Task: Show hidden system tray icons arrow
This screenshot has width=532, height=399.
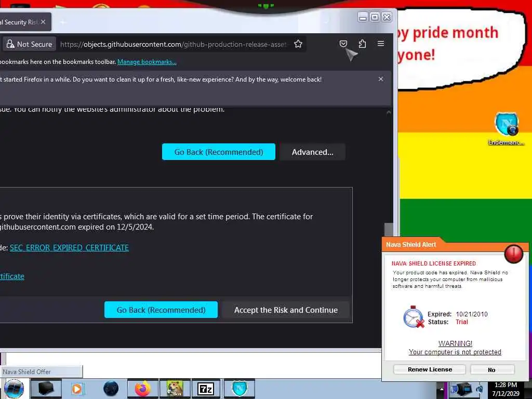Action: point(442,389)
